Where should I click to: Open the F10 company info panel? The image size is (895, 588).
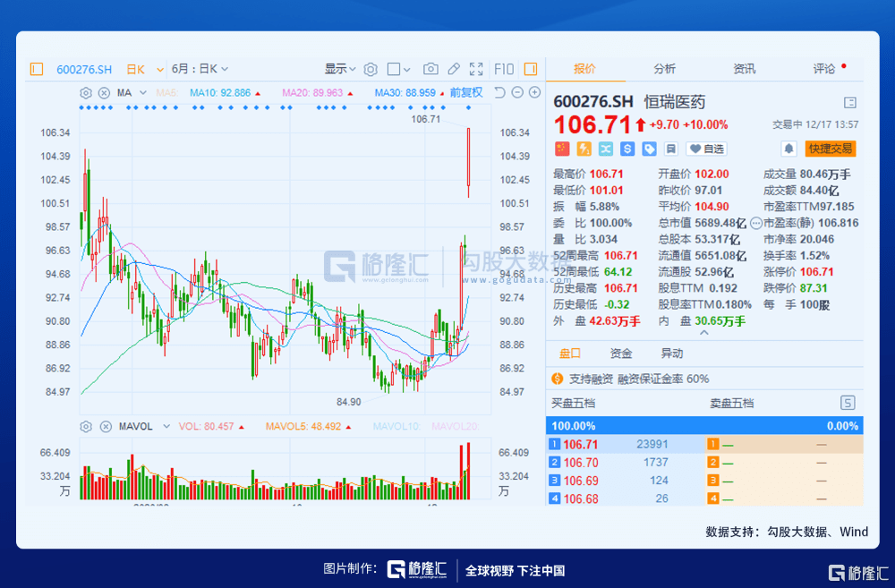pyautogui.click(x=503, y=69)
